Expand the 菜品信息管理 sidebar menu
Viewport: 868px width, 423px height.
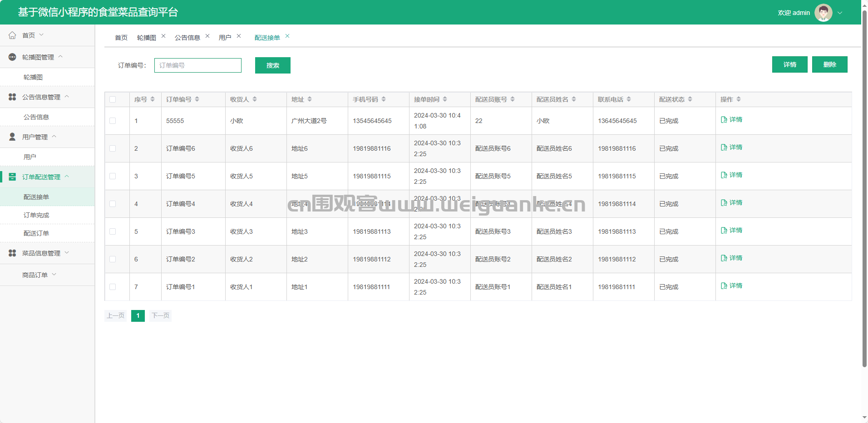[x=41, y=253]
